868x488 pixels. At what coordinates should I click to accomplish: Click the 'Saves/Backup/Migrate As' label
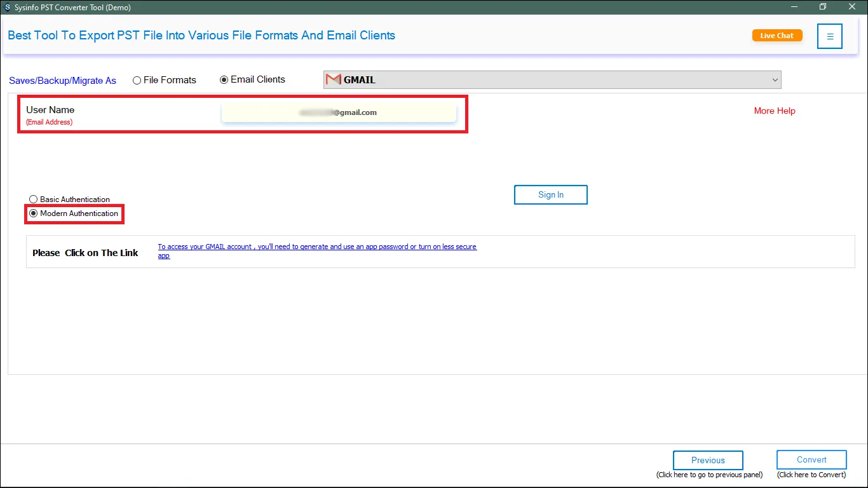[x=62, y=81]
